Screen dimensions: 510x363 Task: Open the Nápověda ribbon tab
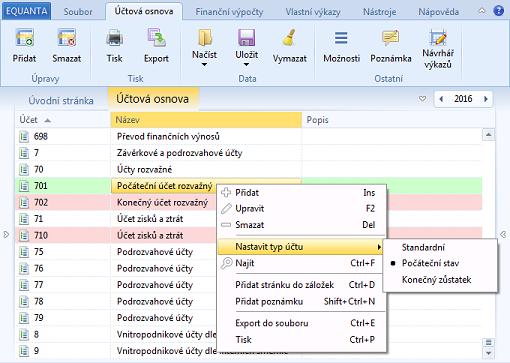pos(439,12)
